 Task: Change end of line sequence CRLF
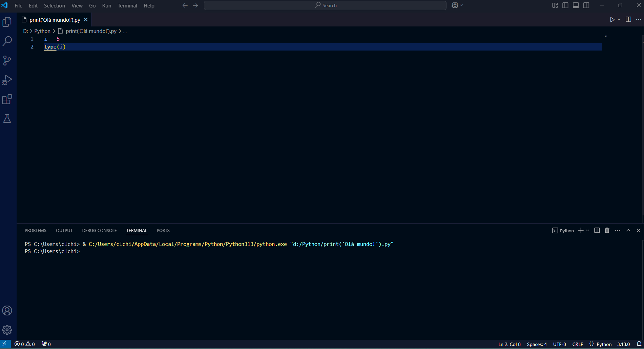578,344
